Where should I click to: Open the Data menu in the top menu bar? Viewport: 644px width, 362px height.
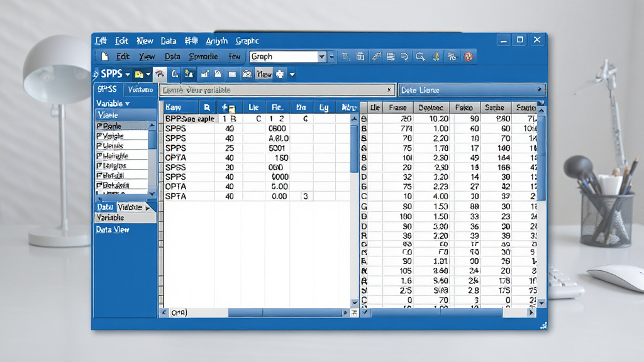pos(169,41)
